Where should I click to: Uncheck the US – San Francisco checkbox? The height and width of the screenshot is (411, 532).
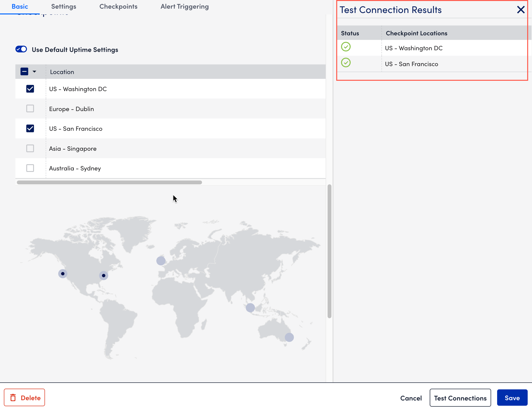coord(30,129)
